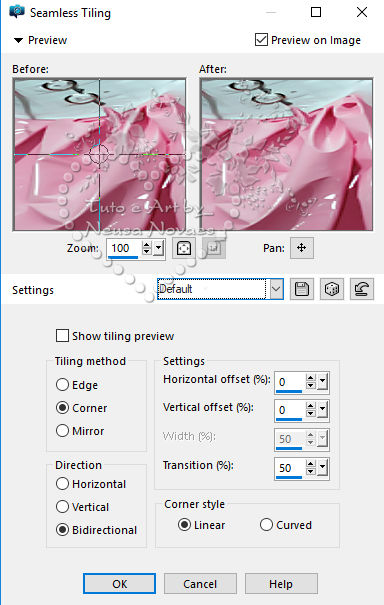Click the Reset to default arrow icon
This screenshot has width=384, height=605.
tap(362, 289)
